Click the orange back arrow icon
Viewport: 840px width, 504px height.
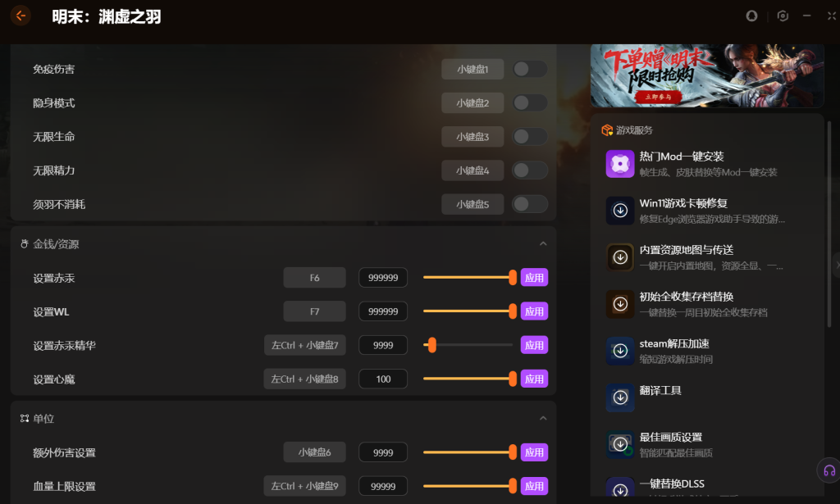pos(21,16)
